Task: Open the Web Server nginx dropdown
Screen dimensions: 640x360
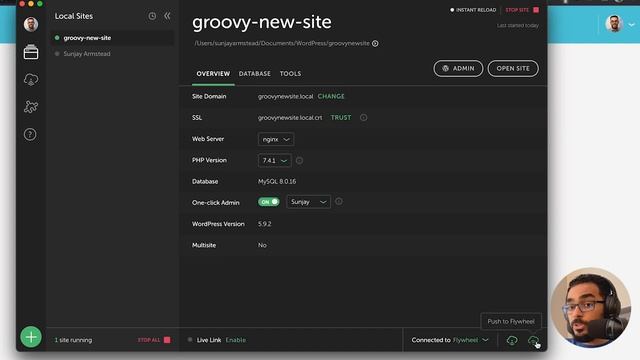Action: (276, 139)
